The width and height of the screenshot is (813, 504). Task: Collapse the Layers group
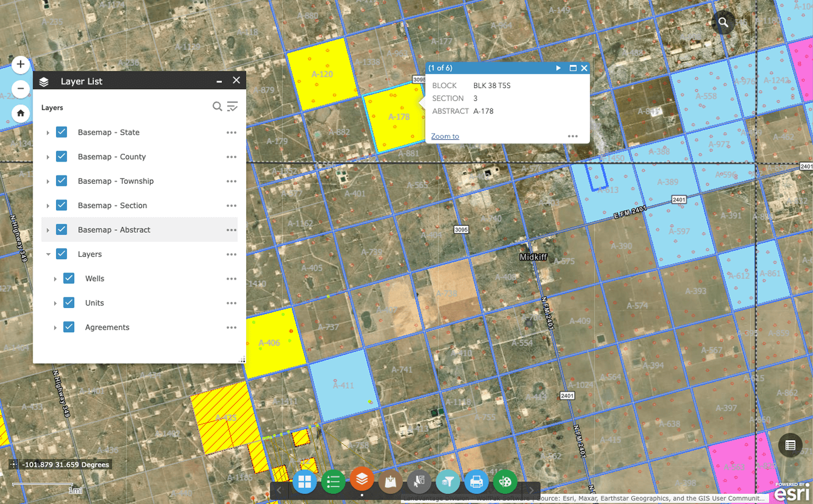point(48,254)
